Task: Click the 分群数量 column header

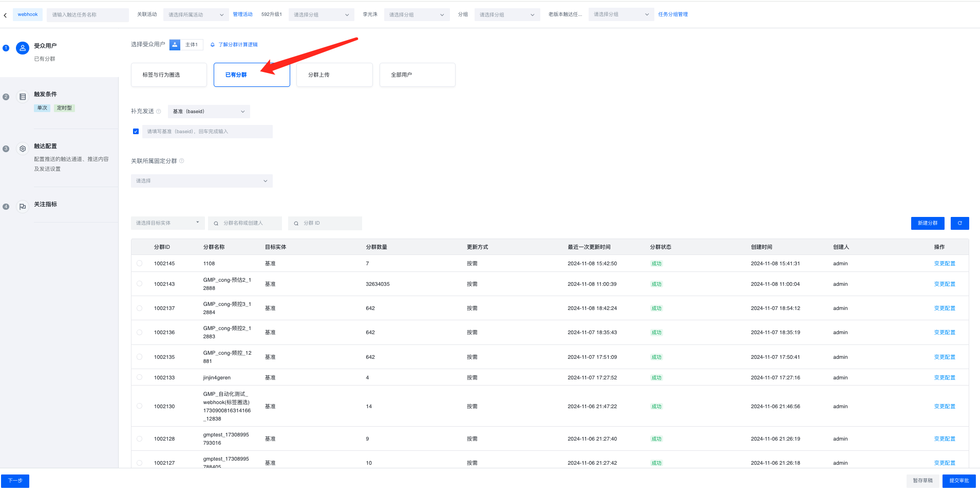Action: point(376,247)
